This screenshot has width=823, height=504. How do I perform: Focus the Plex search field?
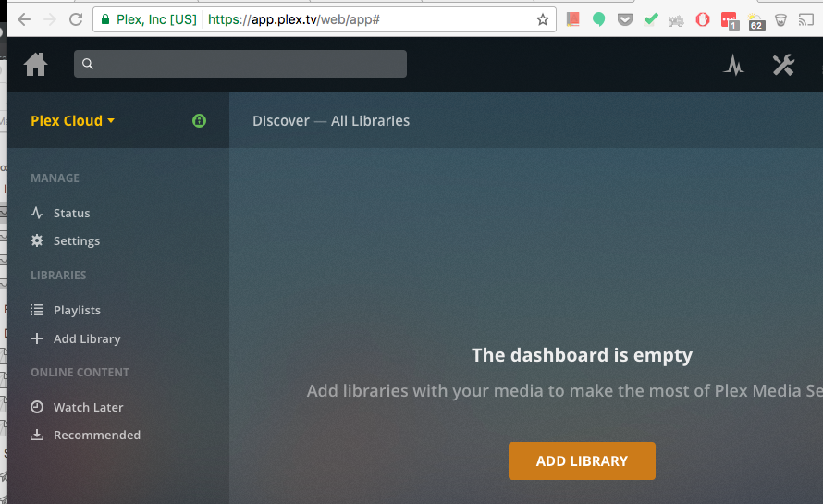click(240, 64)
